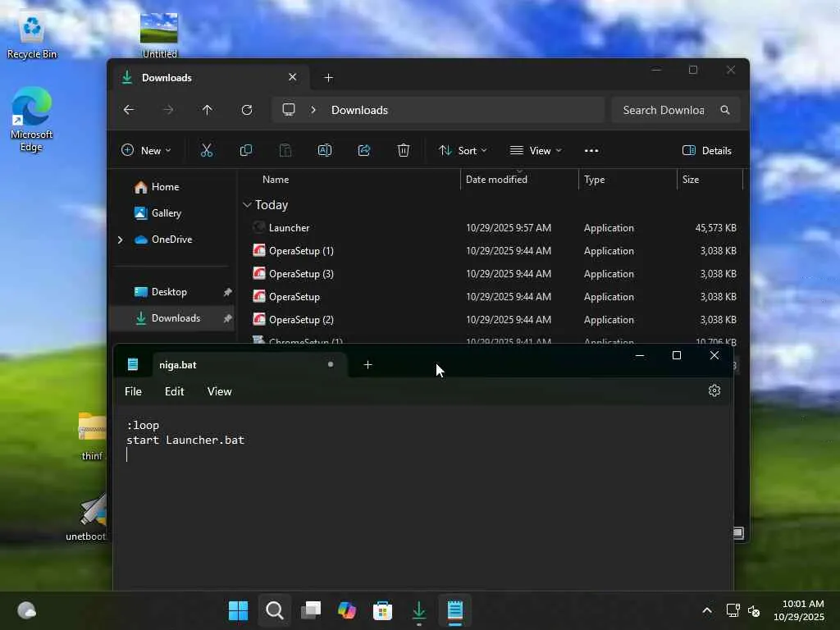Show hidden system tray icons
The height and width of the screenshot is (630, 840).
707,610
